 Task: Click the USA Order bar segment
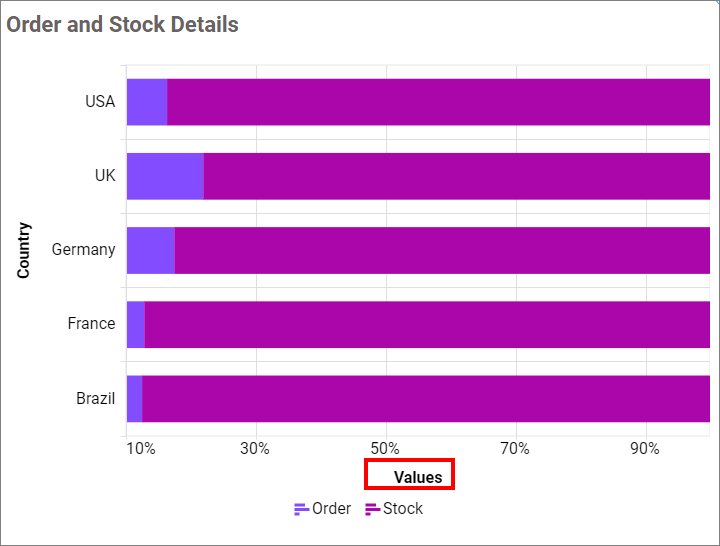point(147,101)
